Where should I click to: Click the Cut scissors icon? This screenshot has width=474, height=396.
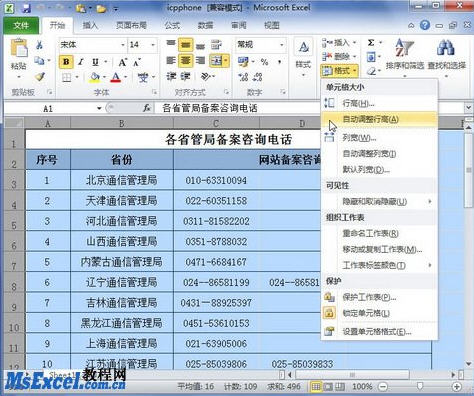click(x=39, y=45)
